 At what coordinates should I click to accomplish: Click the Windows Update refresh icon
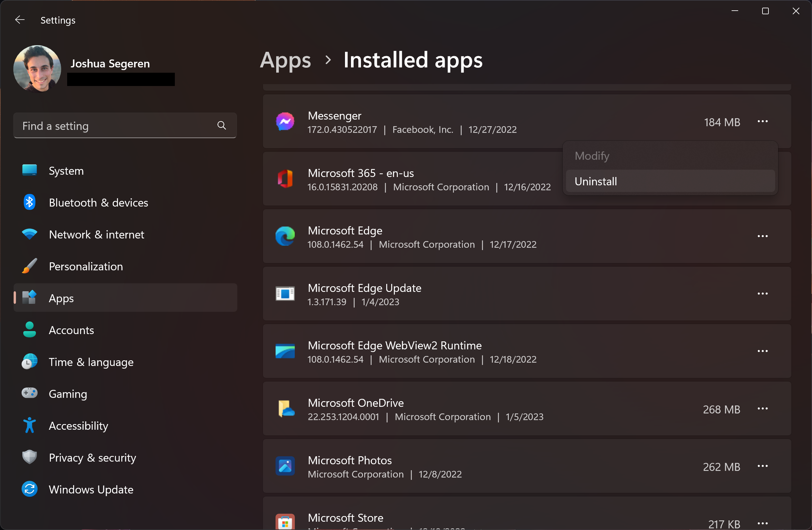point(29,489)
